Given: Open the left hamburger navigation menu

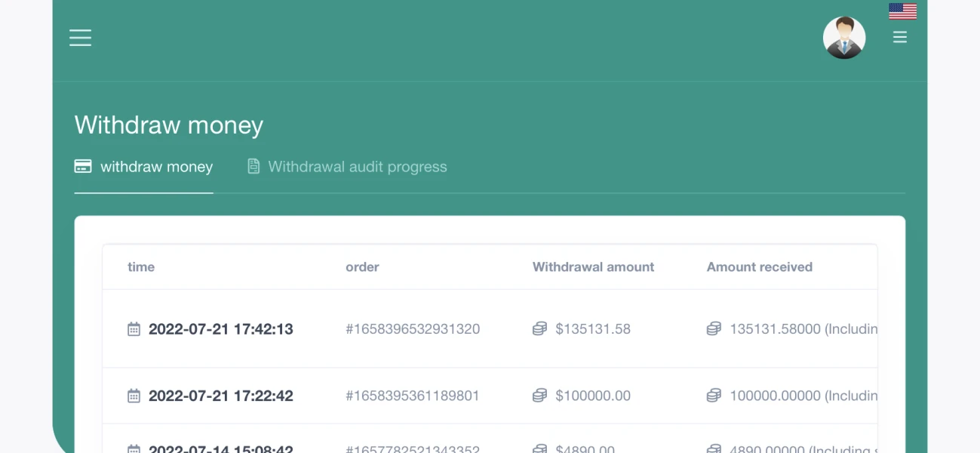Looking at the screenshot, I should (80, 38).
